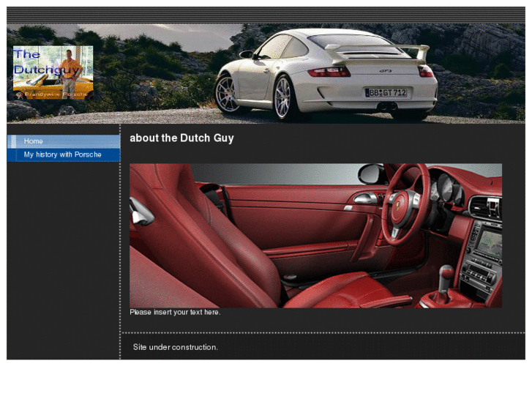Select the heading 'about the Dutch Guy'
Viewport: 532px width, 399px height.
coord(181,138)
